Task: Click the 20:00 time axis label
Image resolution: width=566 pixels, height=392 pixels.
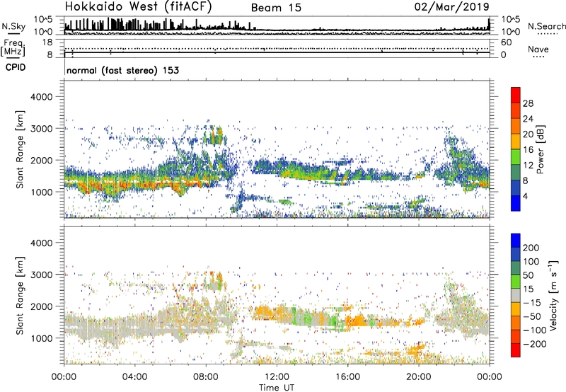Action: (418, 377)
